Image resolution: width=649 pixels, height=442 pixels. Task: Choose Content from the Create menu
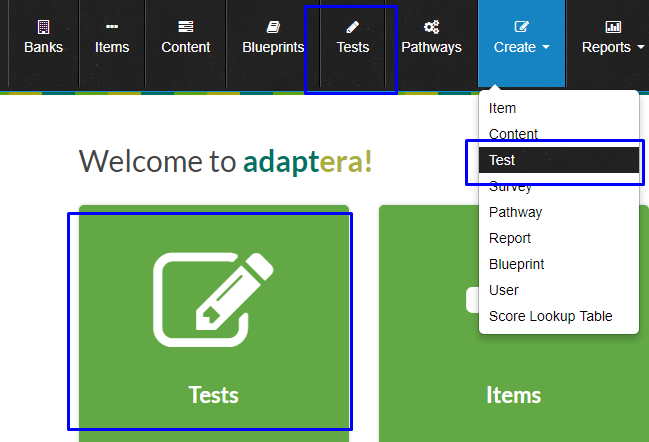tap(559, 134)
